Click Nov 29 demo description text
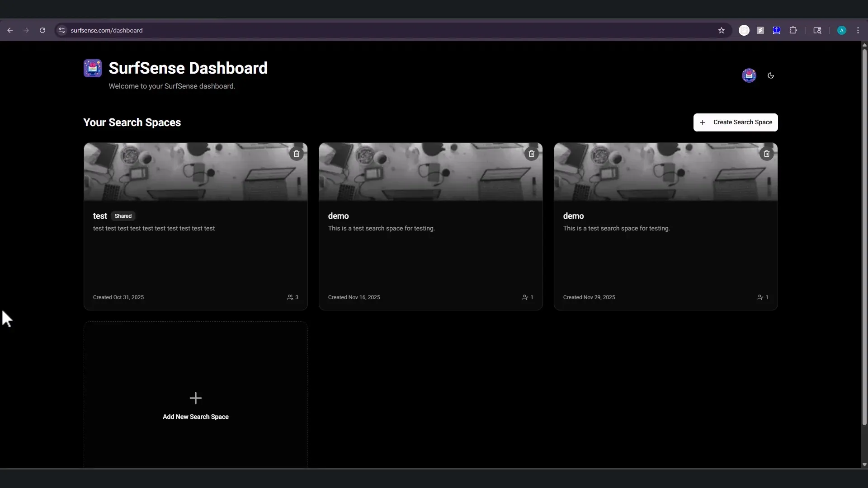Viewport: 868px width, 488px height. pos(617,229)
